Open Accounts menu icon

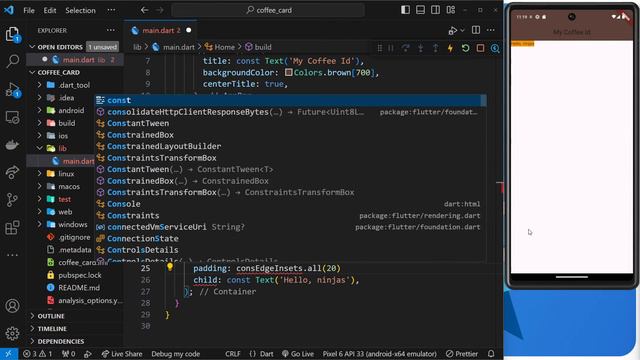coord(12,306)
